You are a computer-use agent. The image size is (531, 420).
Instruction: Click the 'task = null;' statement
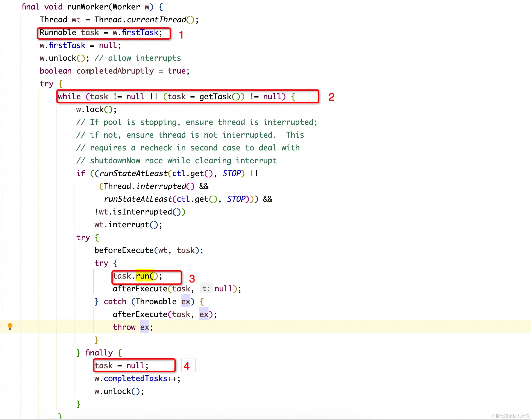point(122,366)
